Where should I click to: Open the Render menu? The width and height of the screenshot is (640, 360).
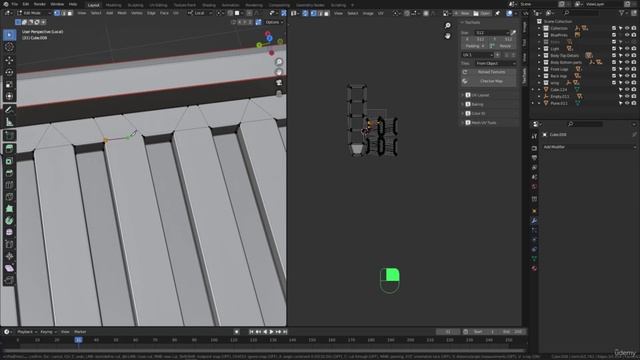[40, 4]
